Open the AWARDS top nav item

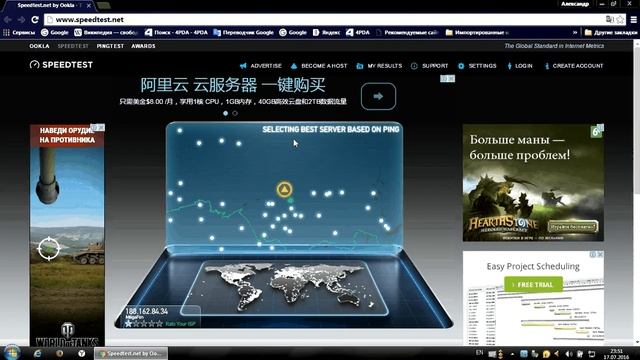coord(143,46)
